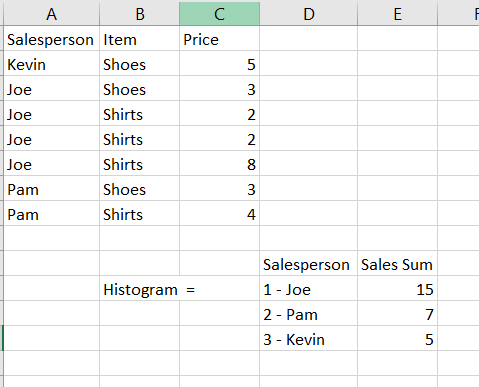This screenshot has width=479, height=387.
Task: Select Pam's Shirts item cell
Action: pyautogui.click(x=139, y=213)
